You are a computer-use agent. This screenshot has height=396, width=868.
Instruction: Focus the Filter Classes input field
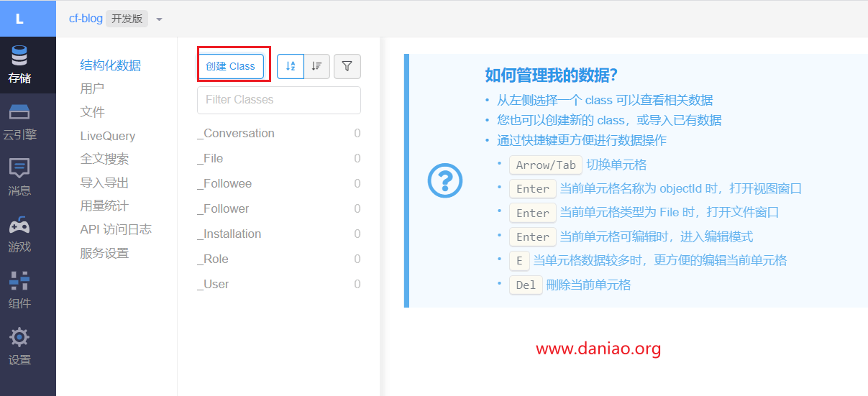tap(279, 100)
